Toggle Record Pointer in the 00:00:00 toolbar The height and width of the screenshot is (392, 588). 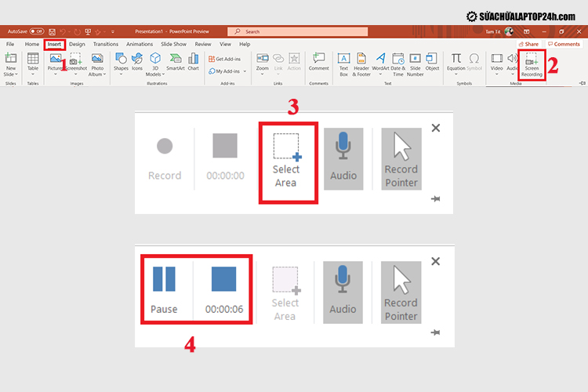(401, 158)
